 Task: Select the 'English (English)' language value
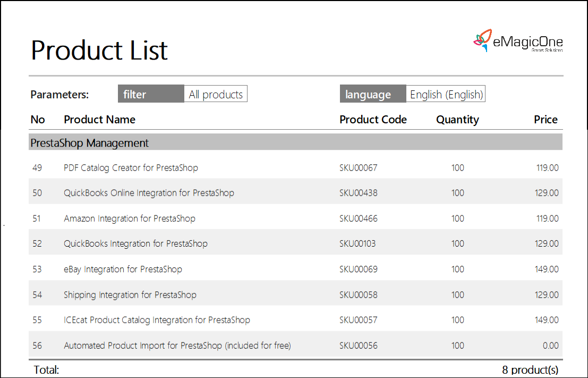pyautogui.click(x=446, y=94)
